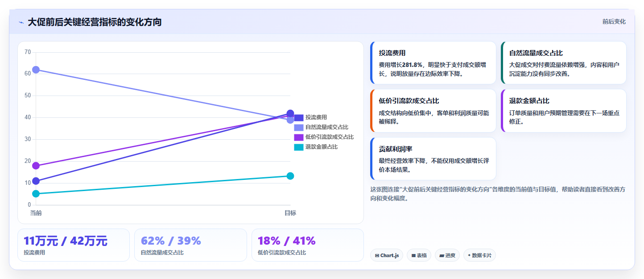Select the 退款金额占比 current data point
This screenshot has height=279, width=644.
(x=36, y=193)
